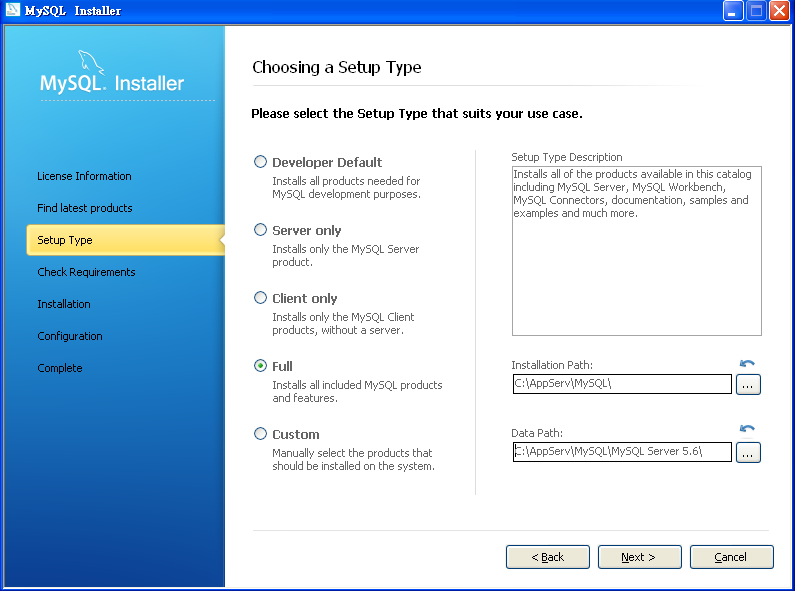Go to the Complete step

coord(60,367)
